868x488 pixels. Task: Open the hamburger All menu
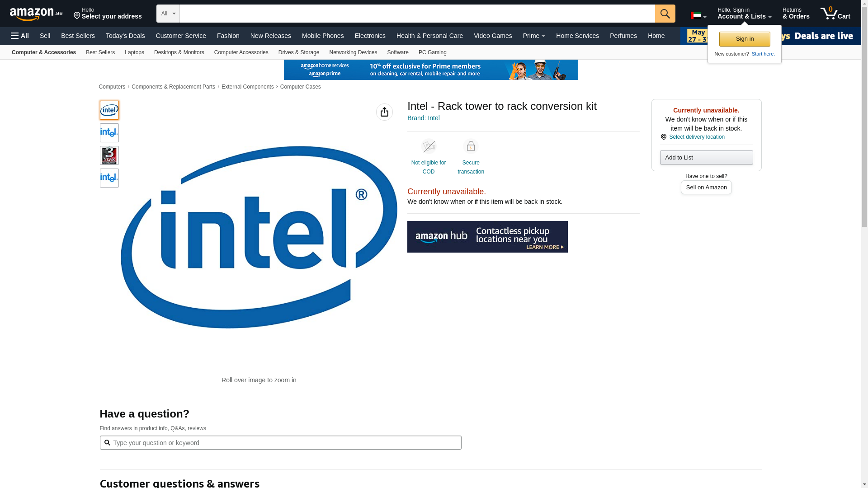pos(20,36)
